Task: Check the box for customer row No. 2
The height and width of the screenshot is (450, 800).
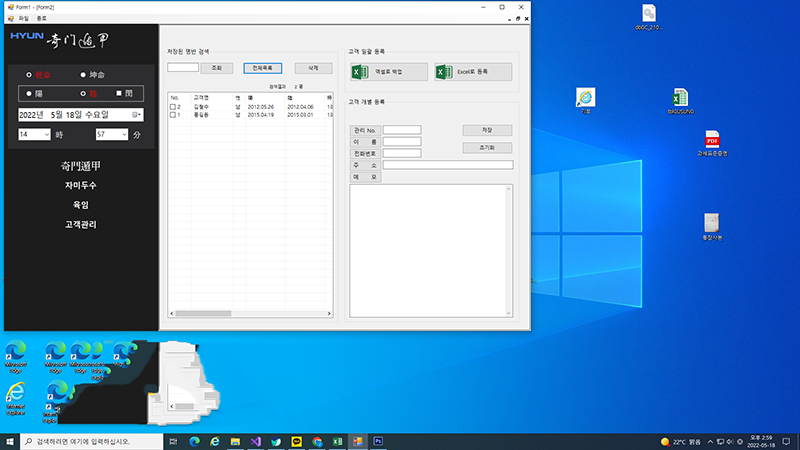Action: (x=172, y=107)
